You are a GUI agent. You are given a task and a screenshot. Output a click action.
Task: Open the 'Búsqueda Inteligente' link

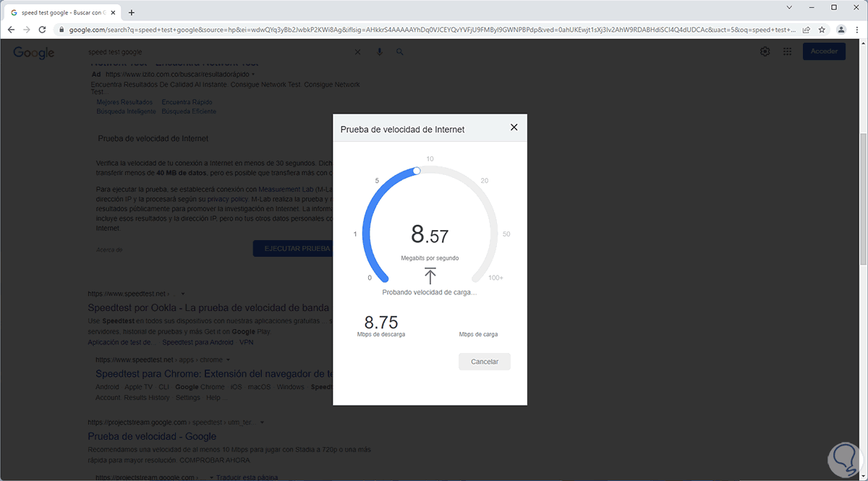pos(126,111)
